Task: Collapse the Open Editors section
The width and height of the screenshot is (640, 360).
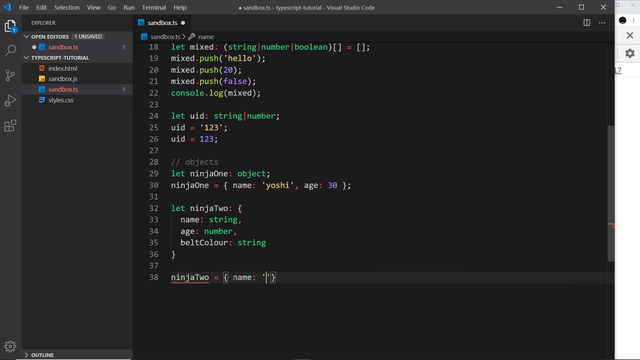Action: click(27, 37)
